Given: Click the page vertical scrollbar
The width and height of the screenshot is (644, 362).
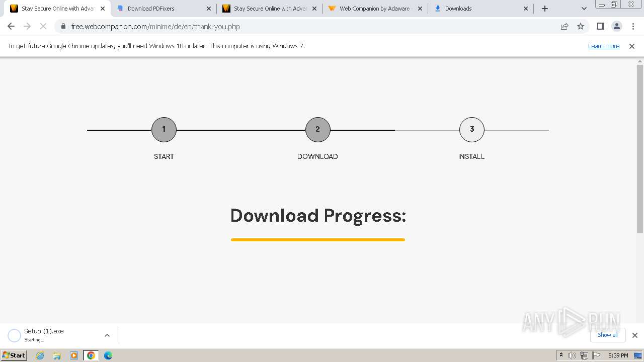Looking at the screenshot, I should (x=640, y=148).
